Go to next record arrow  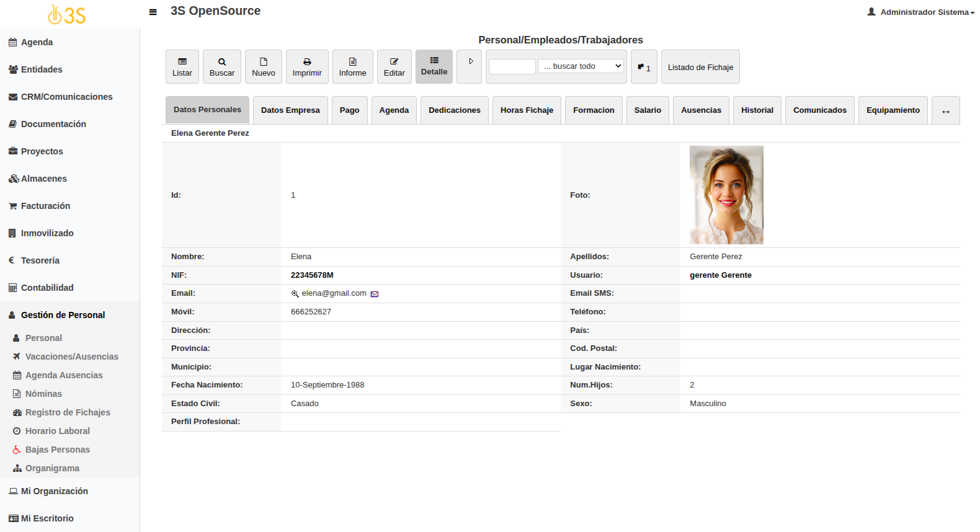pyautogui.click(x=470, y=62)
